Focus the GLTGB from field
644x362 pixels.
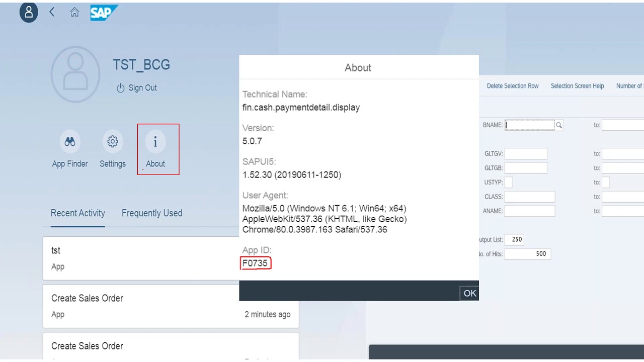tap(526, 168)
